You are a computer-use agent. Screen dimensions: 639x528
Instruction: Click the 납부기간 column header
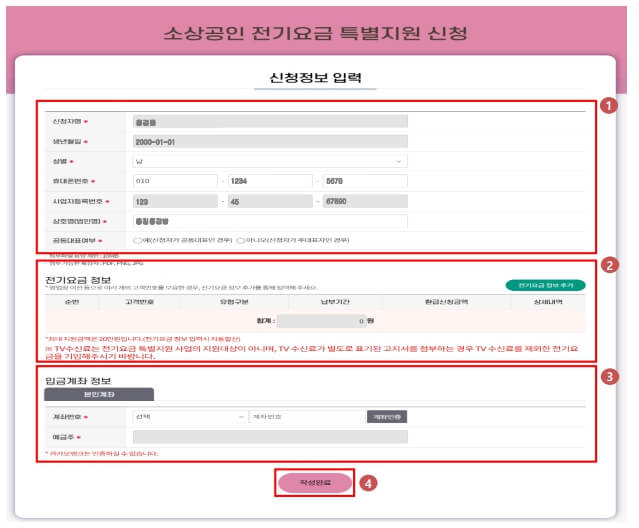point(335,302)
